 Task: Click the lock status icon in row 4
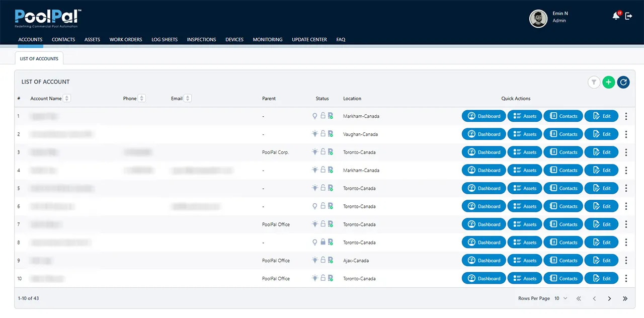click(x=323, y=170)
